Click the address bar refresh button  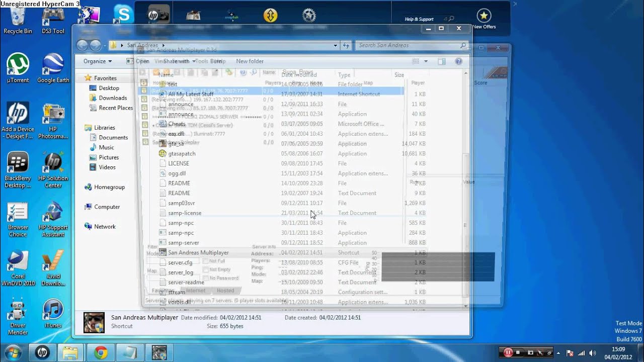[x=346, y=45]
